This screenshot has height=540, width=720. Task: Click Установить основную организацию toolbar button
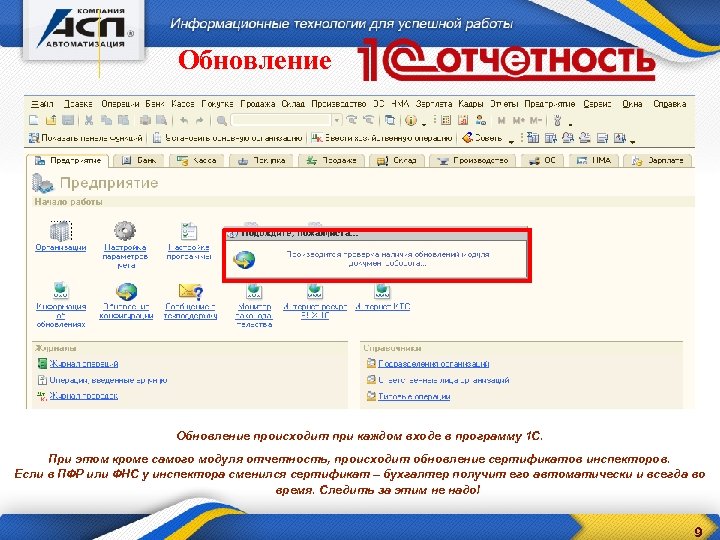coord(227,138)
